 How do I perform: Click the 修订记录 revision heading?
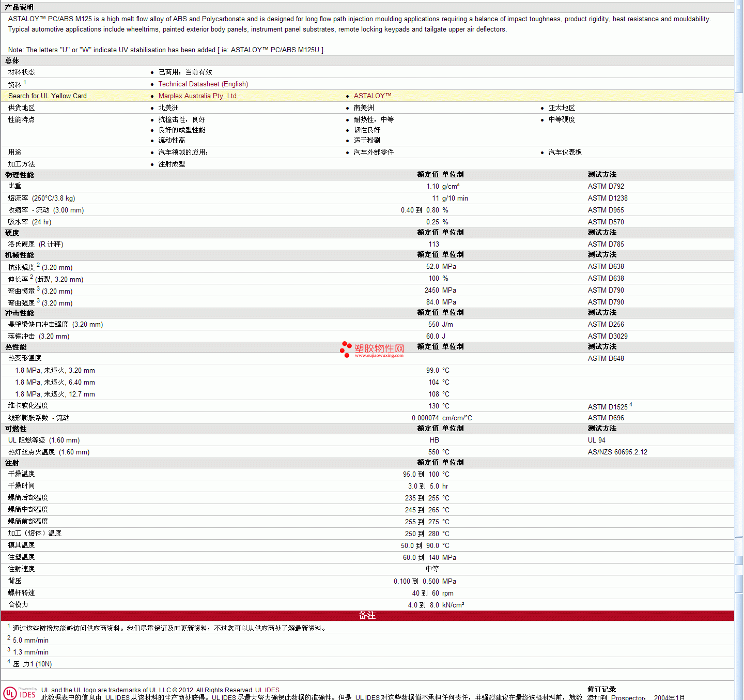pos(602,689)
